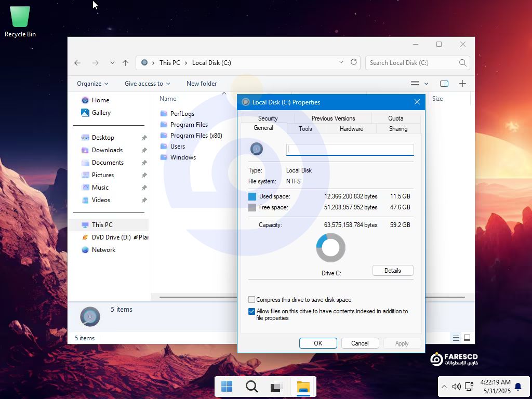Viewport: 532px width, 399px height.
Task: Open Documents in the sidebar
Action: [108, 163]
